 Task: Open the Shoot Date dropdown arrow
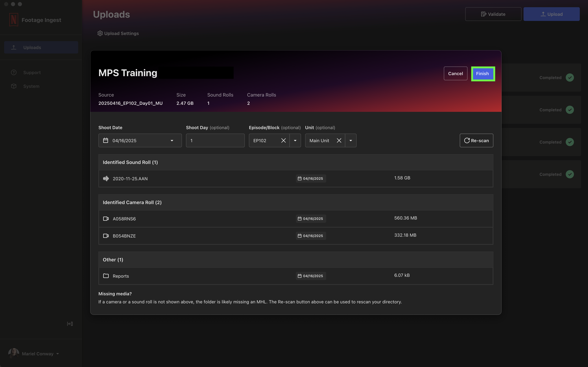[172, 140]
